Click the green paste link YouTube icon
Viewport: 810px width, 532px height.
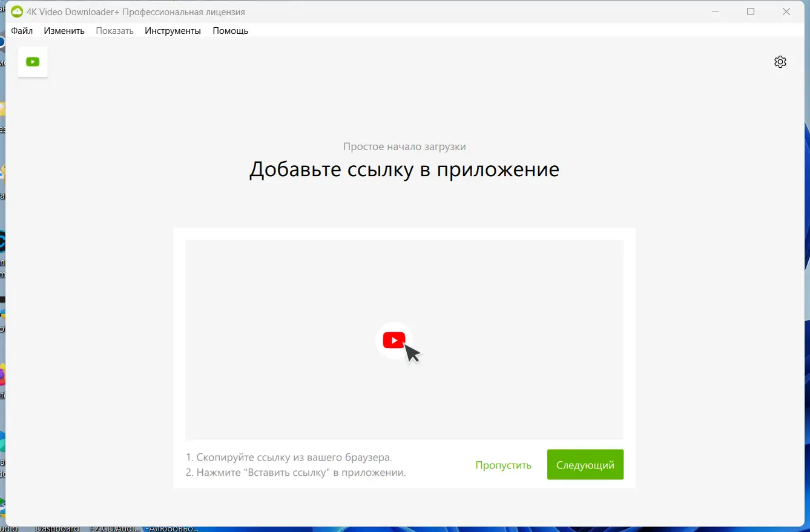(33, 62)
